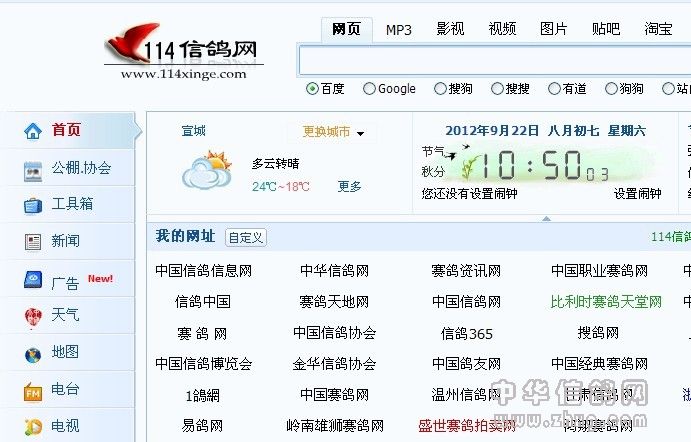Open 中国信鸽博览会 link
Image resolution: width=691 pixels, height=442 pixels.
204,364
